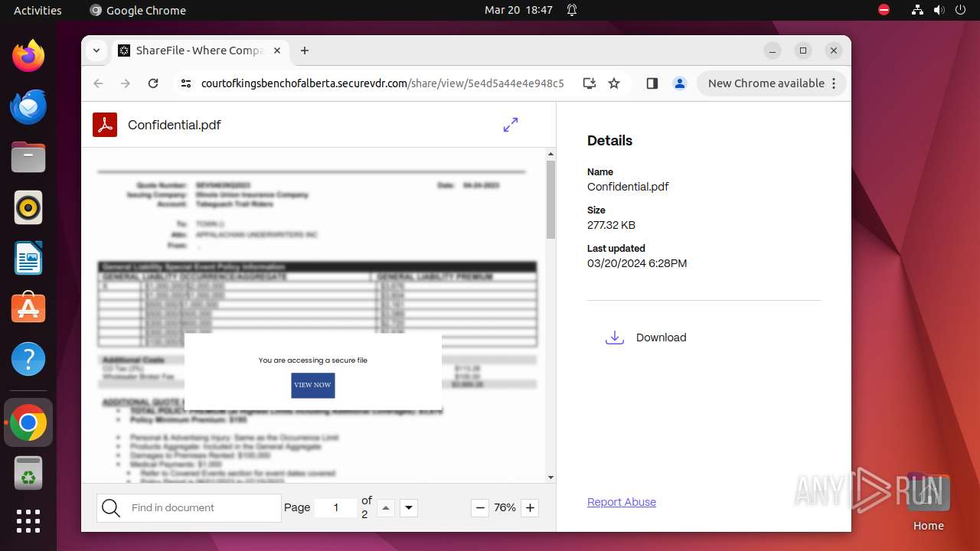The height and width of the screenshot is (551, 980).
Task: Launch Thunderbird Mail from the dock
Action: 28,106
